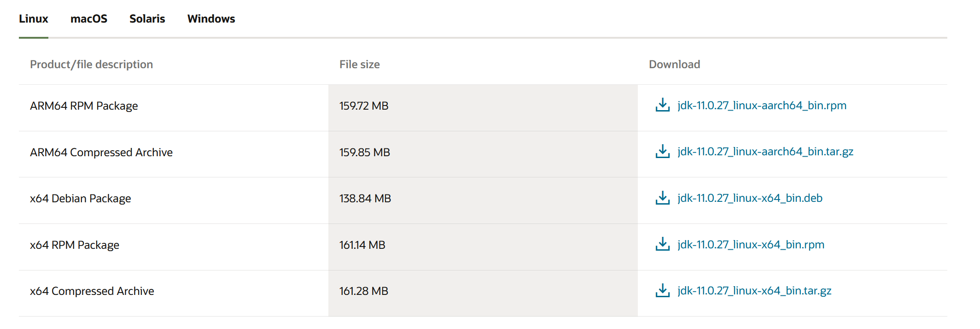The image size is (980, 329).
Task: Click the Product/file description column header
Action: click(91, 65)
